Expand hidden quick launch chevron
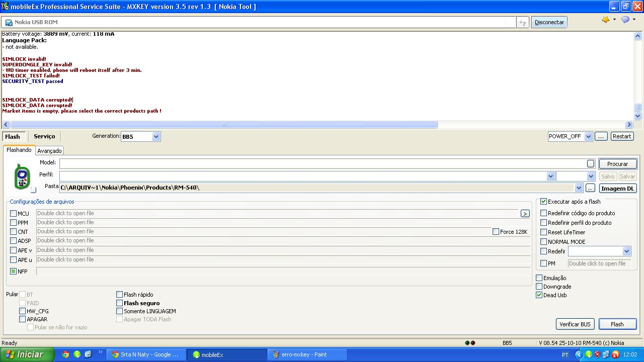 coord(100,352)
